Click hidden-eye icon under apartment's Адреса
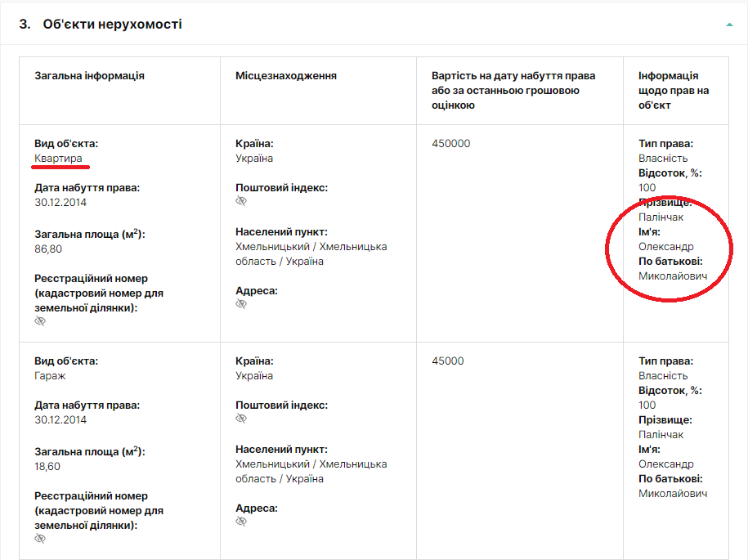The width and height of the screenshot is (748, 560). pyautogui.click(x=241, y=304)
